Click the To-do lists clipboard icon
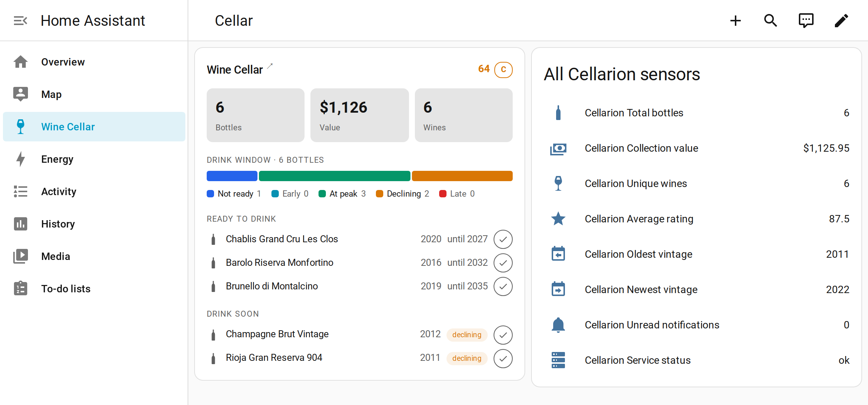This screenshot has width=868, height=405. tap(21, 289)
